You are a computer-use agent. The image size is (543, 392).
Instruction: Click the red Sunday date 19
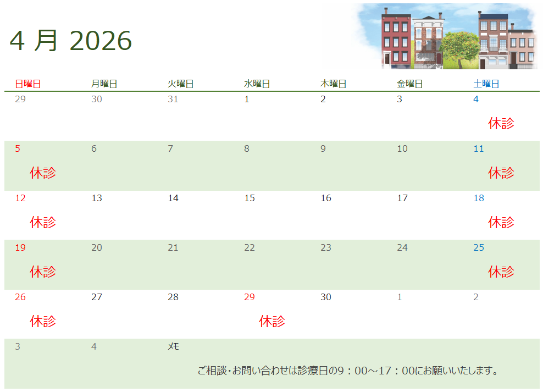(x=20, y=248)
